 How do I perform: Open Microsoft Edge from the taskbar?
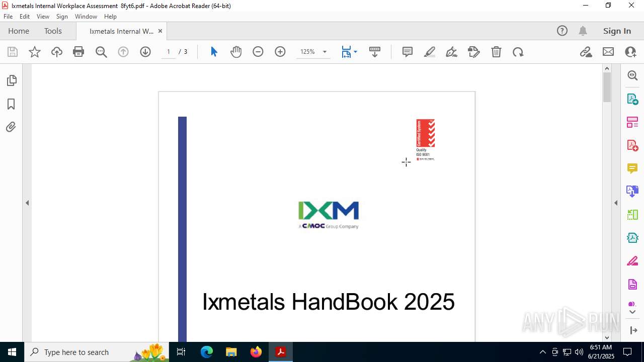click(207, 352)
